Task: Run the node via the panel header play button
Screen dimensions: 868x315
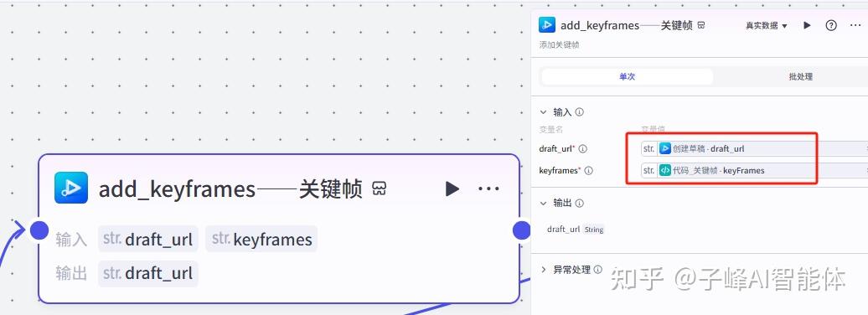Action: click(x=807, y=25)
